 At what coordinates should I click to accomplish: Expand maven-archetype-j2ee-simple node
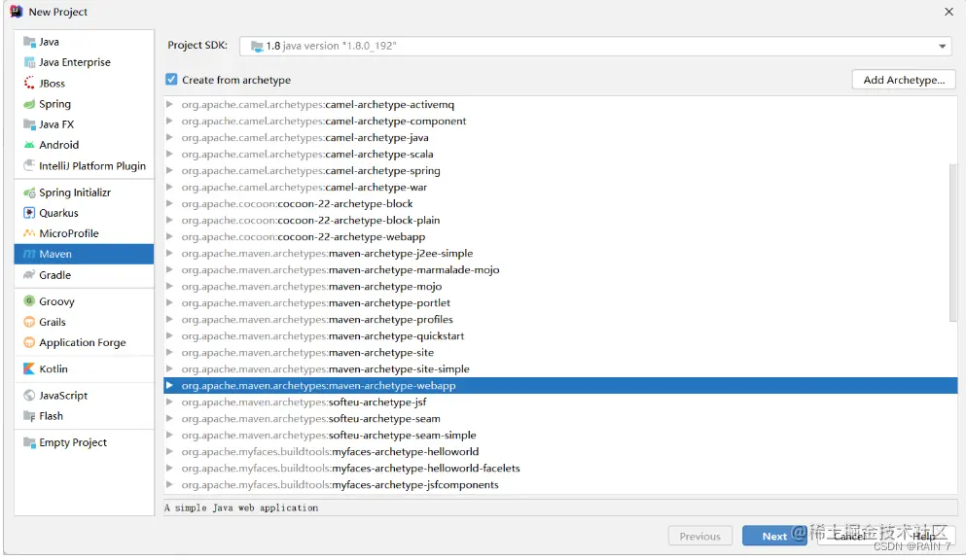[169, 253]
